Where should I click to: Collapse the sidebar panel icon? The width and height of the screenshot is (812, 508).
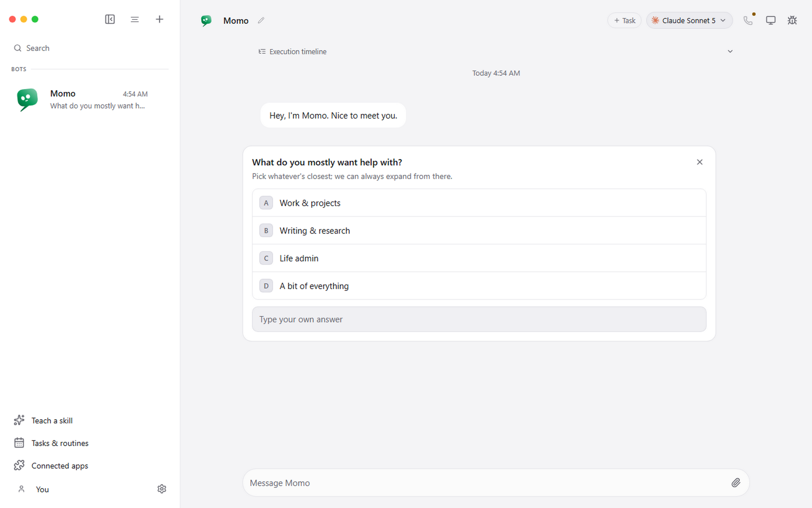tap(110, 19)
